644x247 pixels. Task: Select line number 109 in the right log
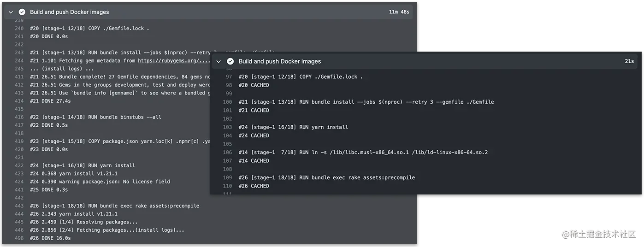point(228,177)
